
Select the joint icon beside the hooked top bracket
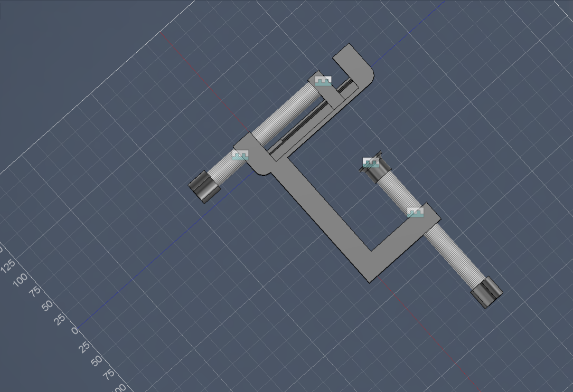[323, 81]
